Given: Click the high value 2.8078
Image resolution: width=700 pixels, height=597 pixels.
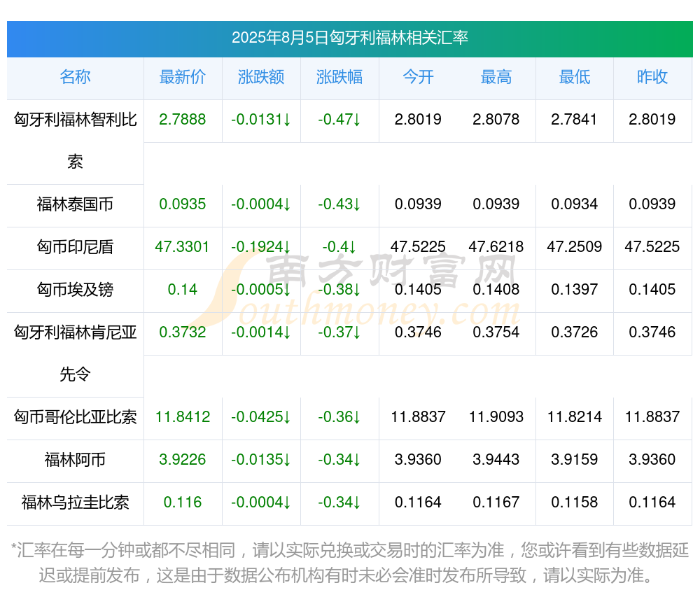Looking at the screenshot, I should pyautogui.click(x=496, y=120).
